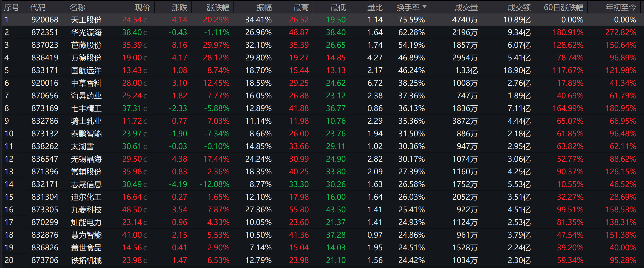Click stock code 836547
This screenshot has height=268, width=644.
[x=45, y=159]
